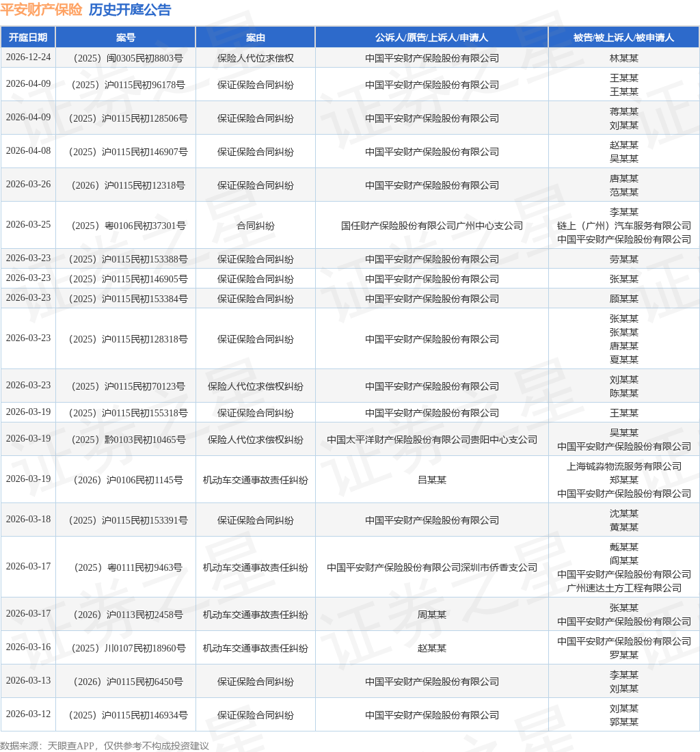Click plaintiff 中国太平洋财产保险股份有限公司贵阳中心支公司
700x752 pixels.
(432, 440)
